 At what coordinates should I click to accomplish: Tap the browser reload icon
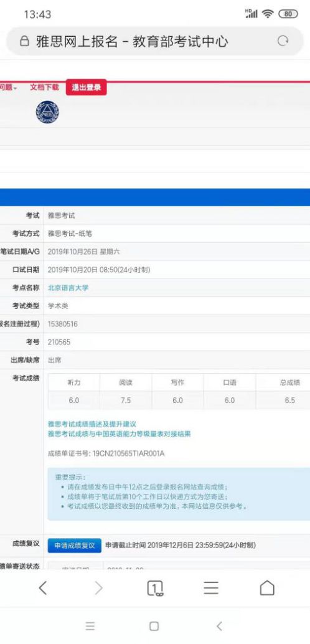pyautogui.click(x=283, y=40)
